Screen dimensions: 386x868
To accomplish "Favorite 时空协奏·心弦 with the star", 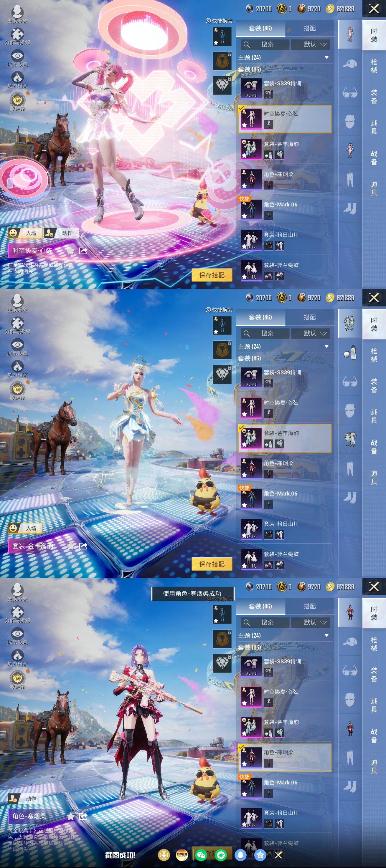I will coord(70,251).
